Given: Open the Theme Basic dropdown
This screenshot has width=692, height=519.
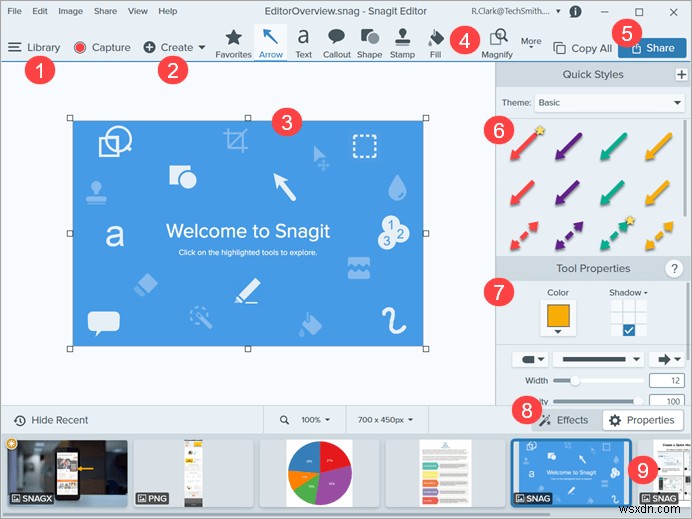Looking at the screenshot, I should click(x=609, y=102).
